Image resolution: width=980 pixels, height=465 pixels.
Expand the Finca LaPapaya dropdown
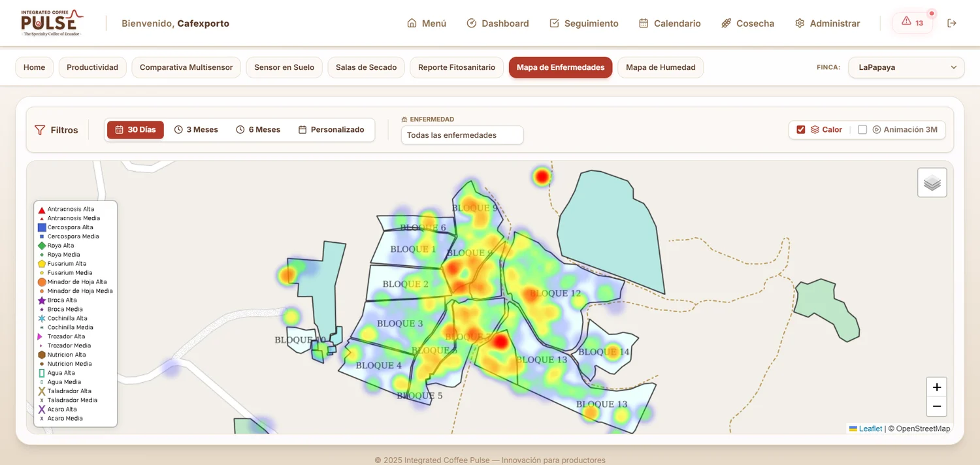(906, 67)
